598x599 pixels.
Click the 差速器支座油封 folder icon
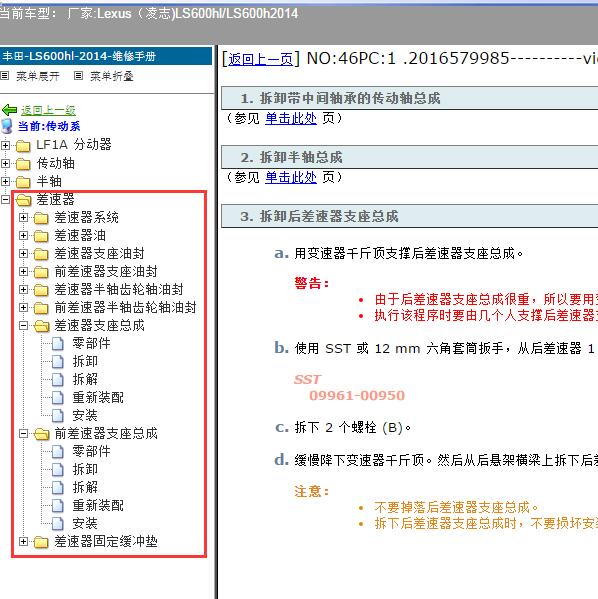pyautogui.click(x=41, y=254)
